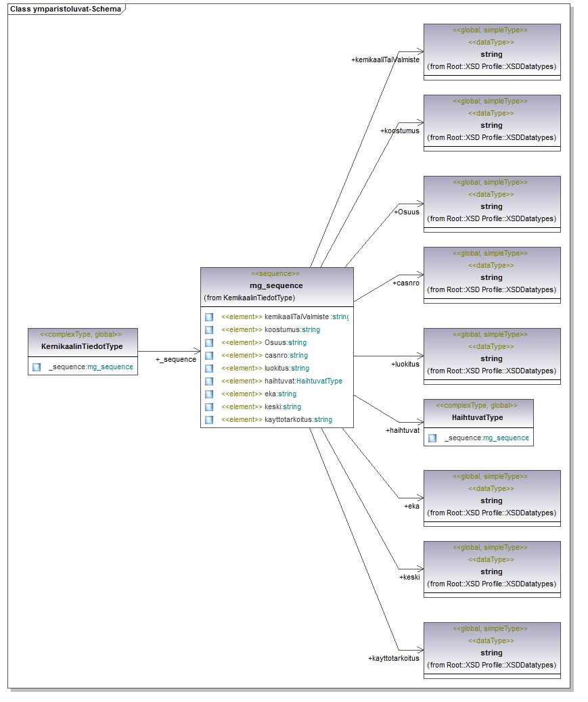Click the attribute icon in KemikaalinTiedotType box
This screenshot has height=702, width=588.
[37, 367]
